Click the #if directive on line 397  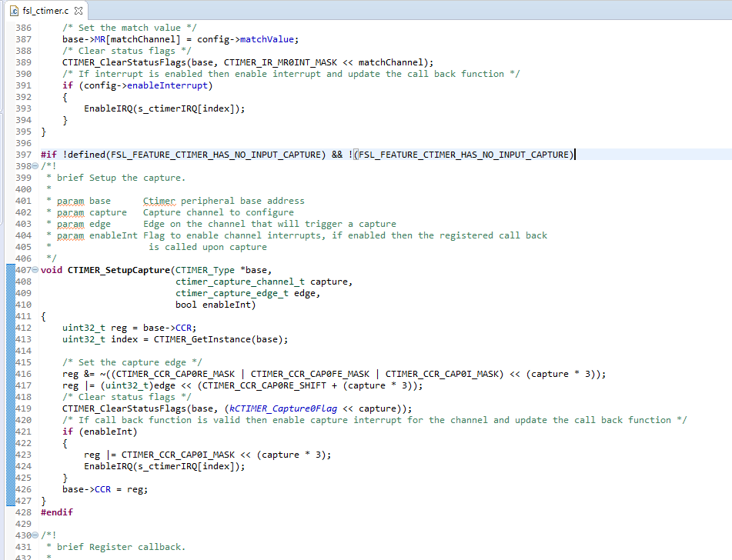coord(48,155)
